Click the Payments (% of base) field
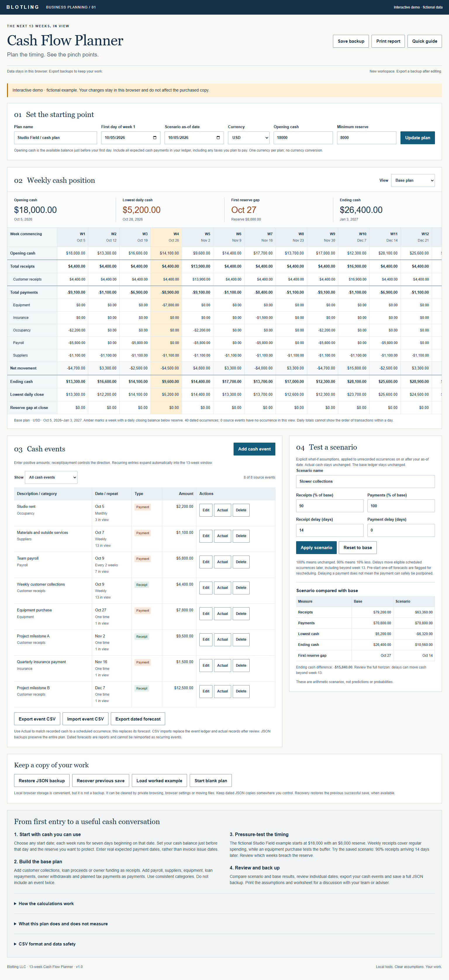449x980 pixels. [401, 506]
